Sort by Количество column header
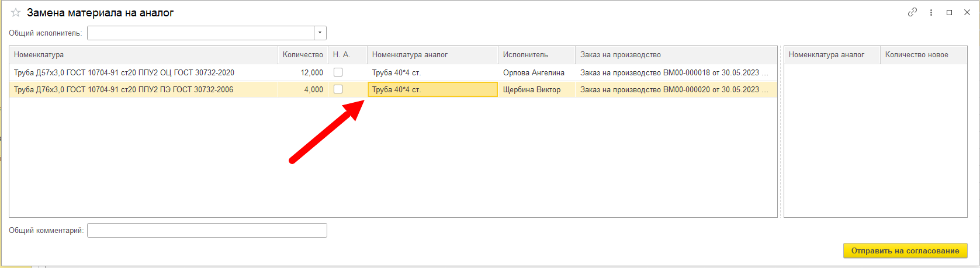This screenshot has width=980, height=268. [x=303, y=55]
